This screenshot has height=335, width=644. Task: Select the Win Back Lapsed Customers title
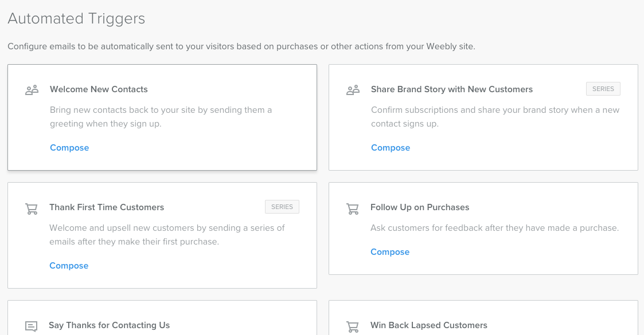pos(429,325)
